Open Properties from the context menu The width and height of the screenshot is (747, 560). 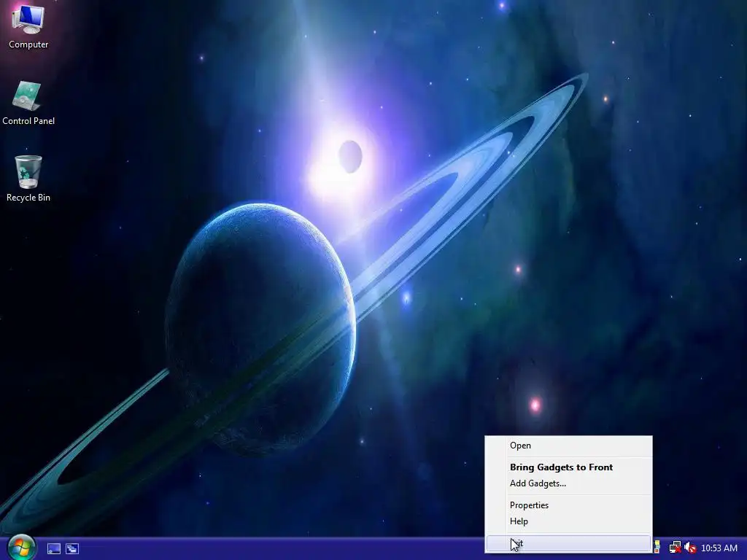(568, 505)
